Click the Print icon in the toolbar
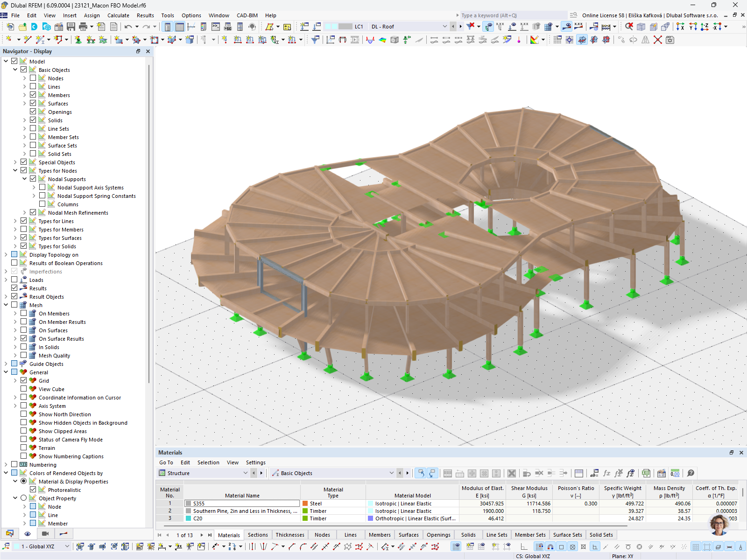 click(83, 27)
